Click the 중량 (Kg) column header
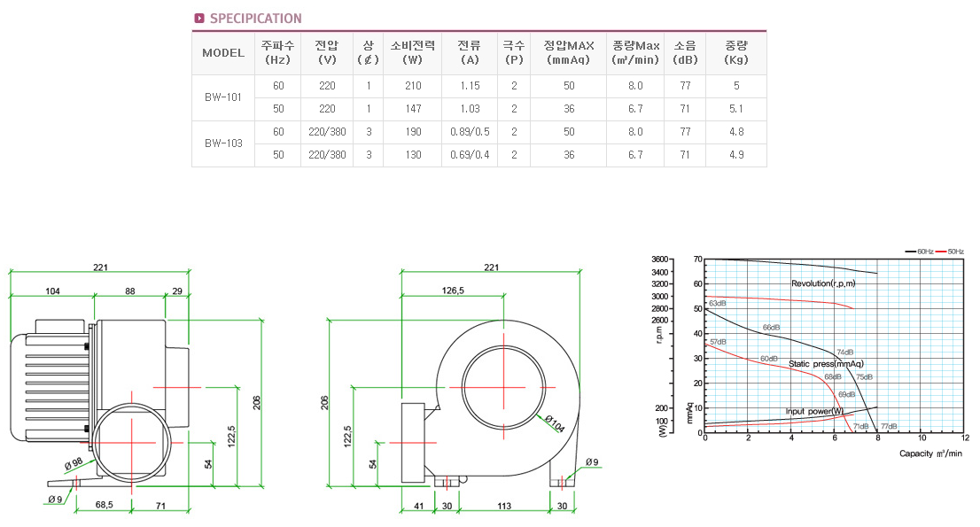 coord(735,52)
